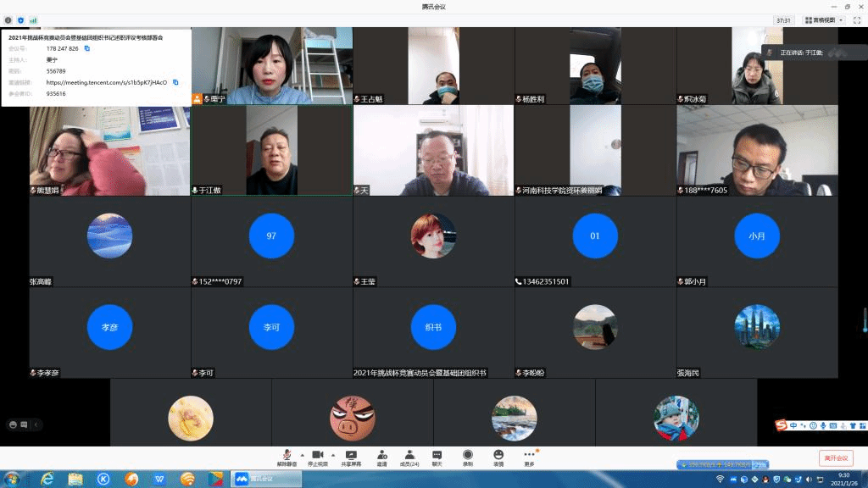Expand video options arrow beside camera
Image resolution: width=868 pixels, height=488 pixels.
[332, 455]
